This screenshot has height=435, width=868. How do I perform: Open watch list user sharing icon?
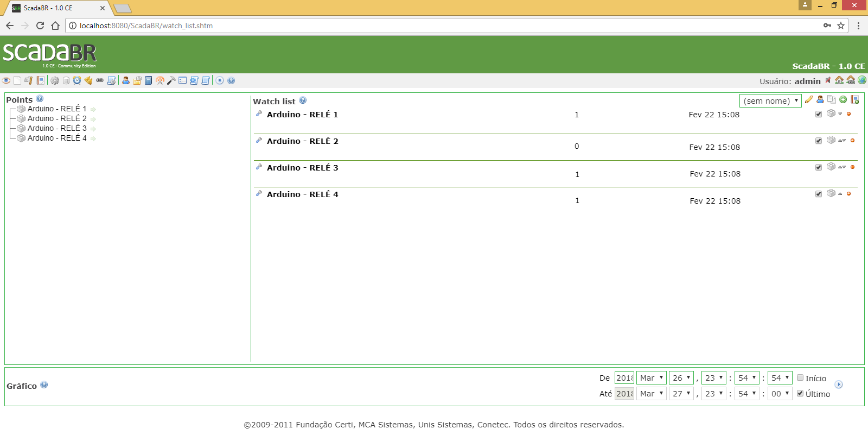coord(820,99)
